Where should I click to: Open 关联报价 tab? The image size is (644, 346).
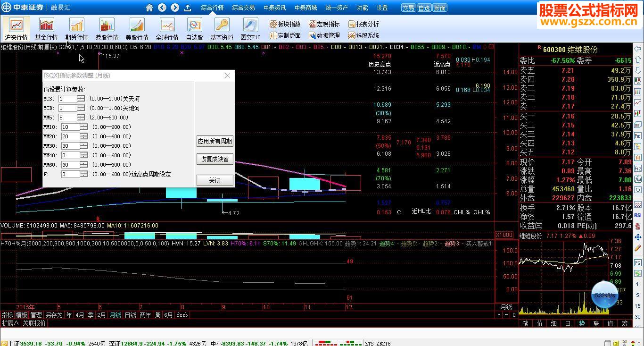[x=34, y=323]
